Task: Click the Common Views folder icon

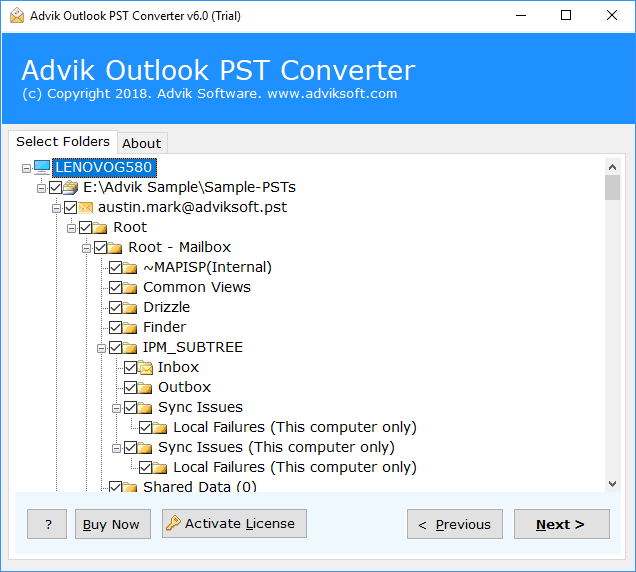Action: pos(130,288)
